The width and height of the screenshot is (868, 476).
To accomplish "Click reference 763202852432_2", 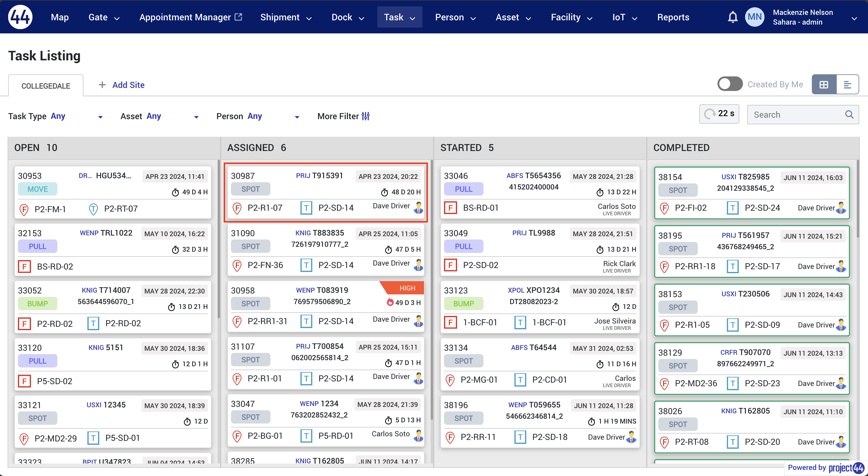I will pos(319,415).
